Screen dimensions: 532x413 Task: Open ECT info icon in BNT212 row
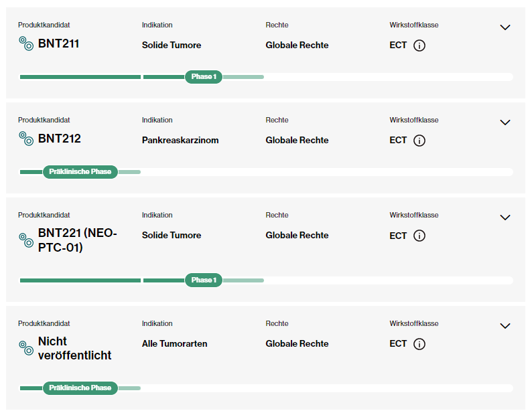pyautogui.click(x=419, y=141)
